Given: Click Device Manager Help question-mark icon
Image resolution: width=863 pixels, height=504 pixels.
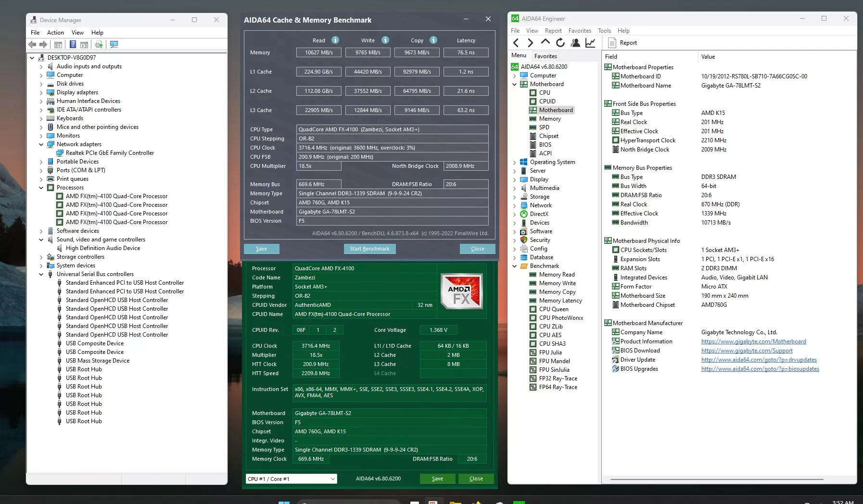Looking at the screenshot, I should click(x=73, y=45).
